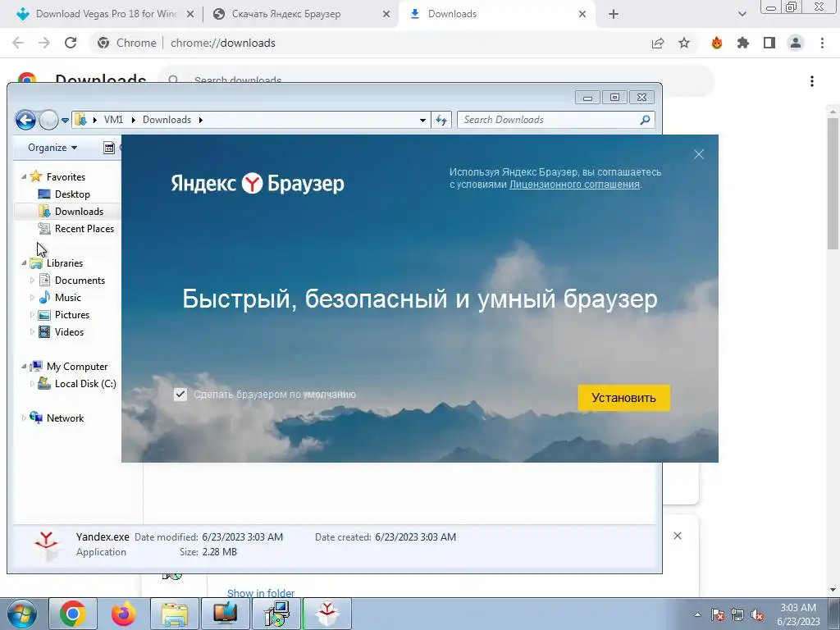
Task: Open the Downloads page more actions menu
Action: [x=812, y=81]
